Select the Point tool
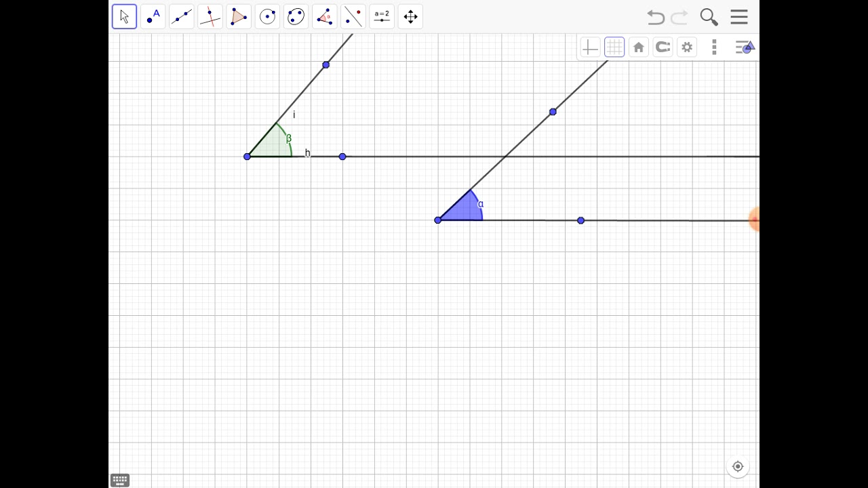868x488 pixels. pyautogui.click(x=153, y=16)
